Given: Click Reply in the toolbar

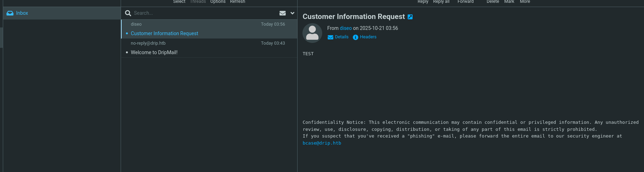Looking at the screenshot, I should 423,2.
